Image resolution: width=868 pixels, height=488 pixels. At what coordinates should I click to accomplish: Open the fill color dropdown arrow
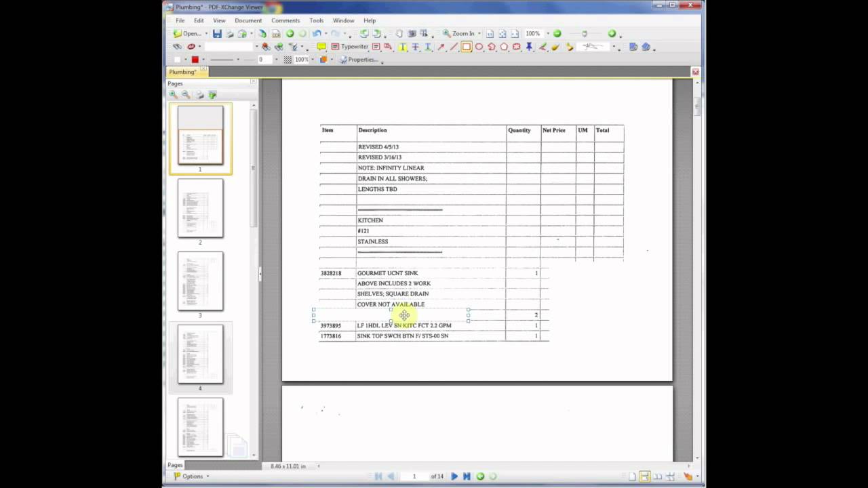[x=185, y=60]
